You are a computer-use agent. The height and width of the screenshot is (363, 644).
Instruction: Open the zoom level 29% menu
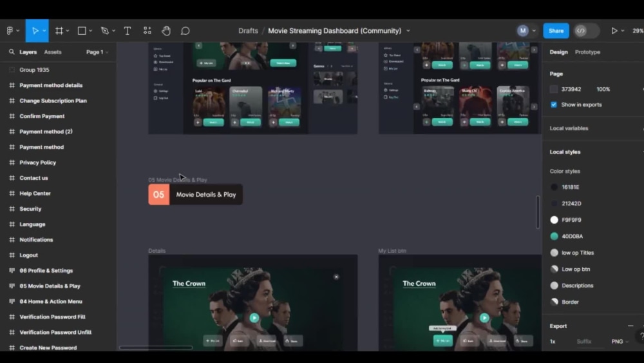click(x=638, y=30)
